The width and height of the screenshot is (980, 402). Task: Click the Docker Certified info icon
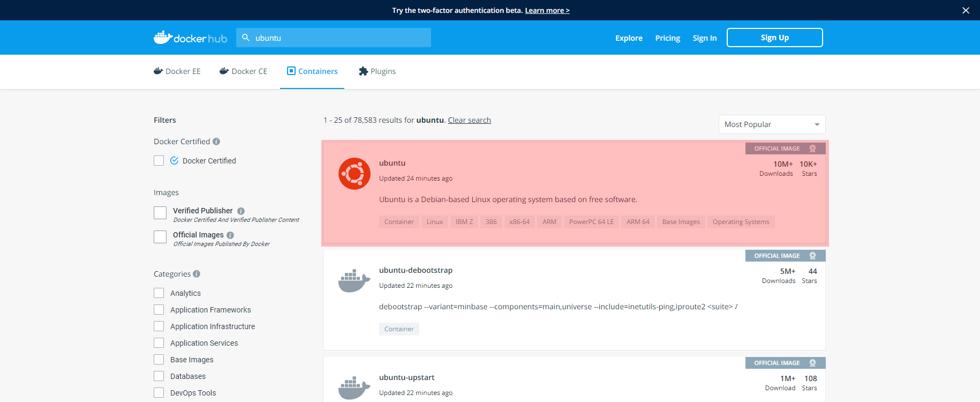[216, 142]
